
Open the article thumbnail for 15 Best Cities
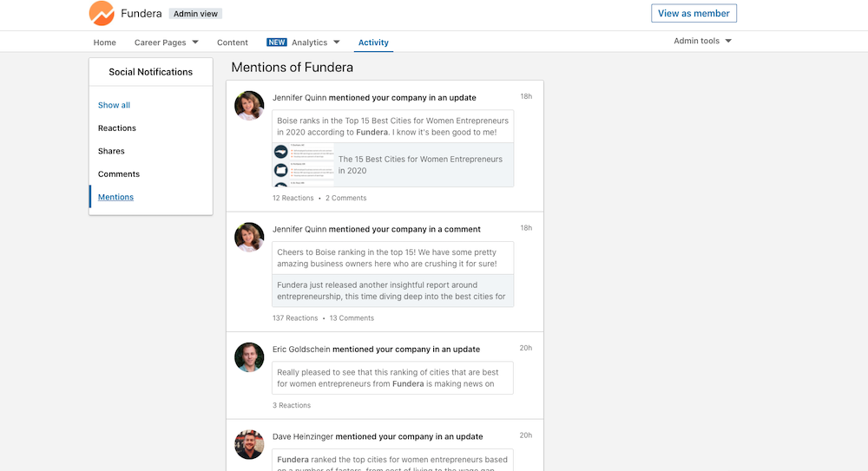pos(303,165)
